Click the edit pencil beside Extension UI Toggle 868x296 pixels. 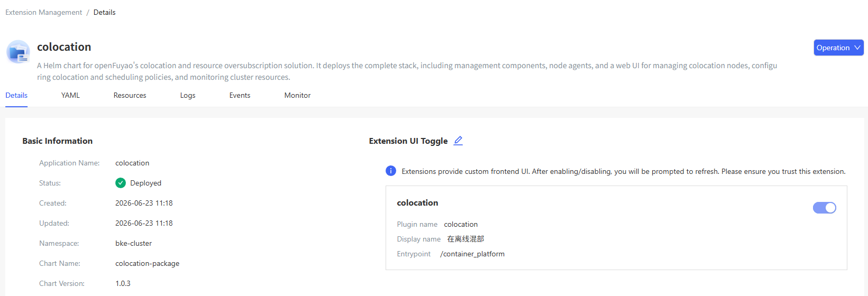click(458, 141)
